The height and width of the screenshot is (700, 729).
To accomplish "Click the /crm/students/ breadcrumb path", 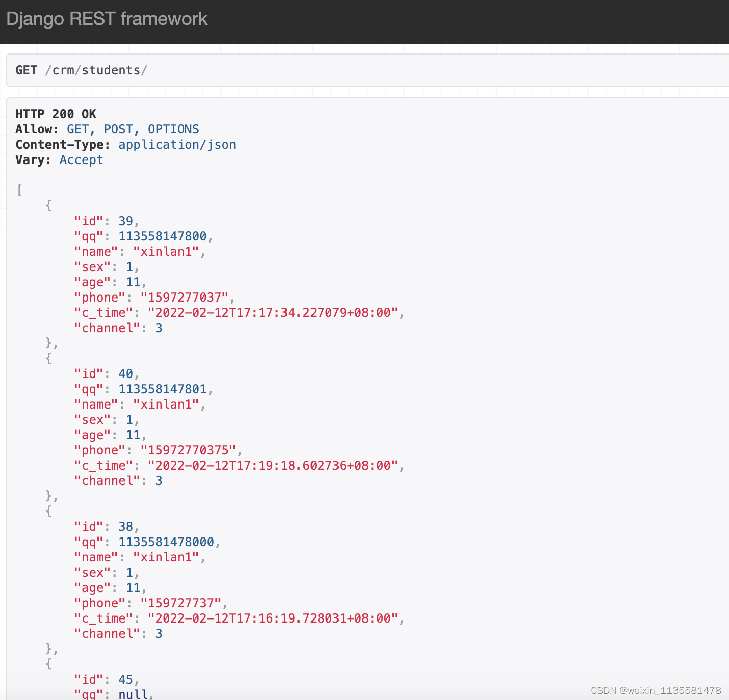I will 97,70.
